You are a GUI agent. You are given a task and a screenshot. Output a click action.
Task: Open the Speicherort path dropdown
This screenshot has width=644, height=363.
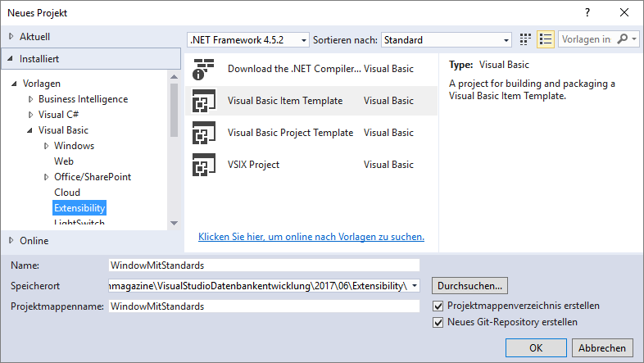tap(415, 285)
